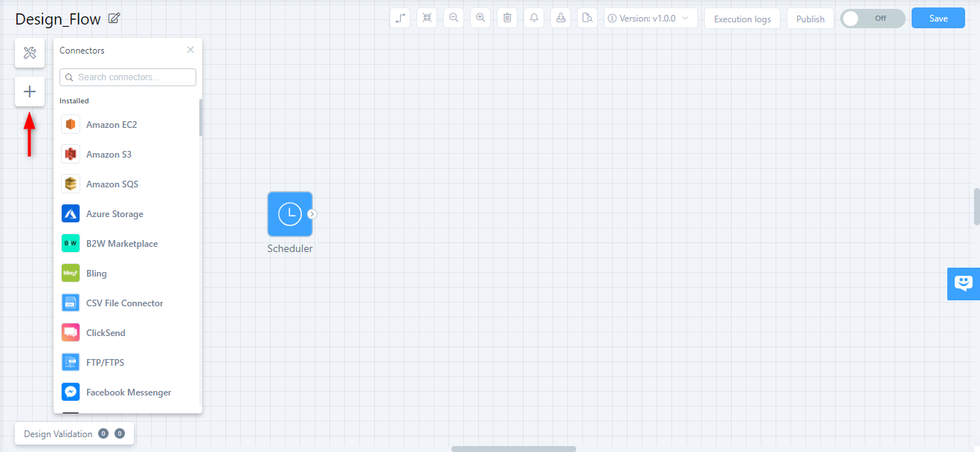Close the Connectors panel
This screenshot has width=980, height=452.
point(190,50)
